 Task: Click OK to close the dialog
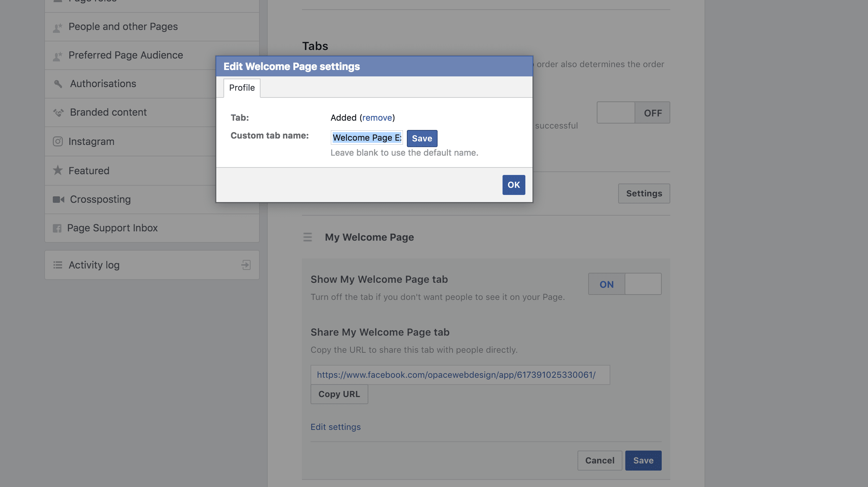(513, 184)
